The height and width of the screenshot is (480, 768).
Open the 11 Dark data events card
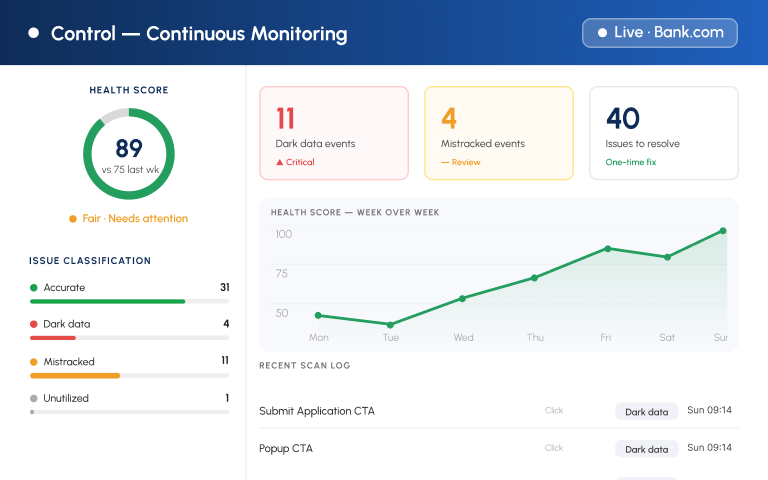334,133
